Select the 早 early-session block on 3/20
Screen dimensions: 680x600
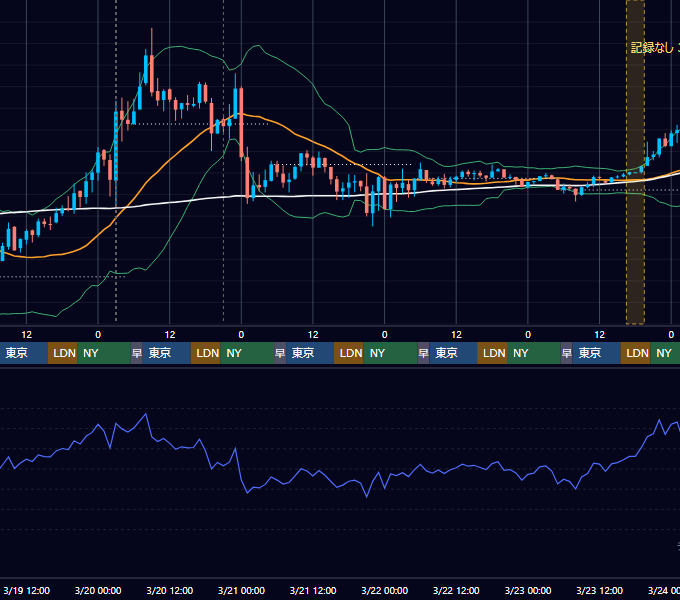point(137,353)
